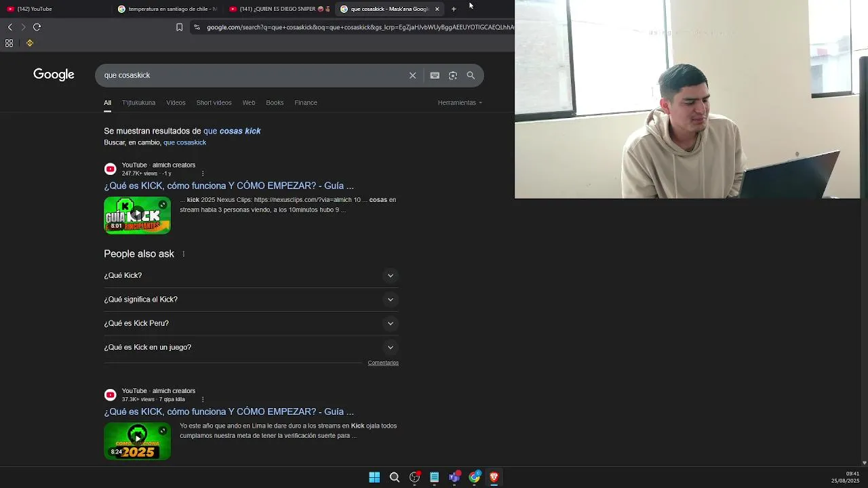Click the Comentarios feedback link
The width and height of the screenshot is (868, 488).
click(383, 363)
